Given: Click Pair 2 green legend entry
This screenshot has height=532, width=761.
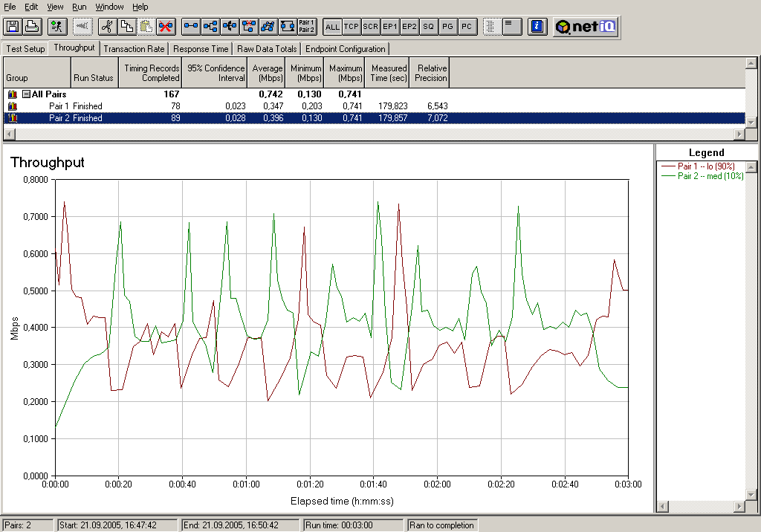Looking at the screenshot, I should tap(710, 176).
